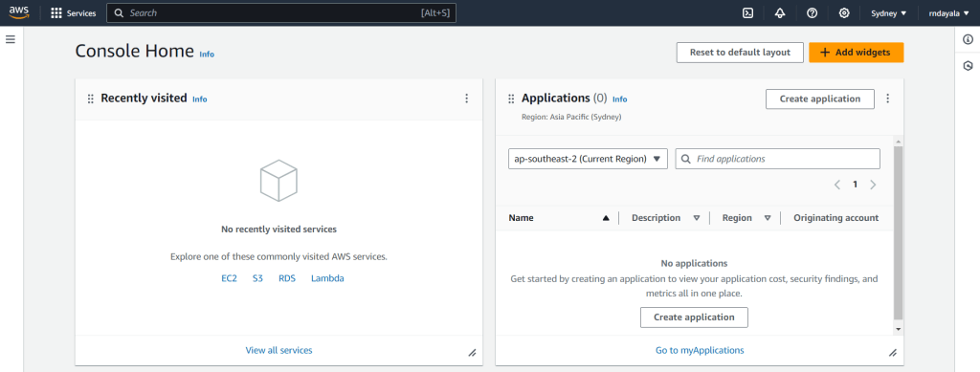980x372 pixels.
Task: Open the notifications bell
Action: pos(780,13)
